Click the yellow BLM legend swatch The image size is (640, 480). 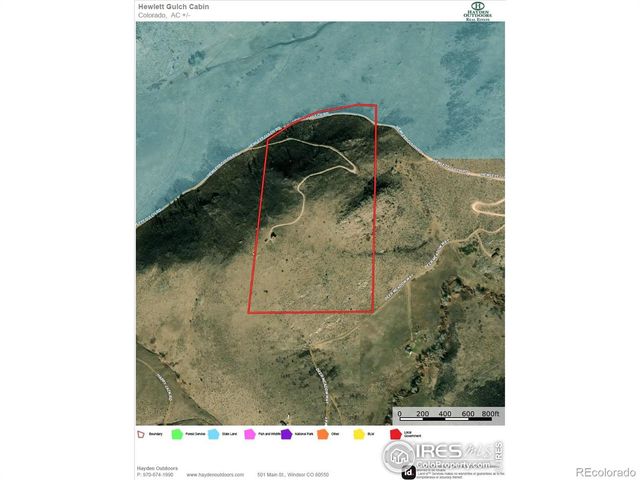pyautogui.click(x=359, y=434)
